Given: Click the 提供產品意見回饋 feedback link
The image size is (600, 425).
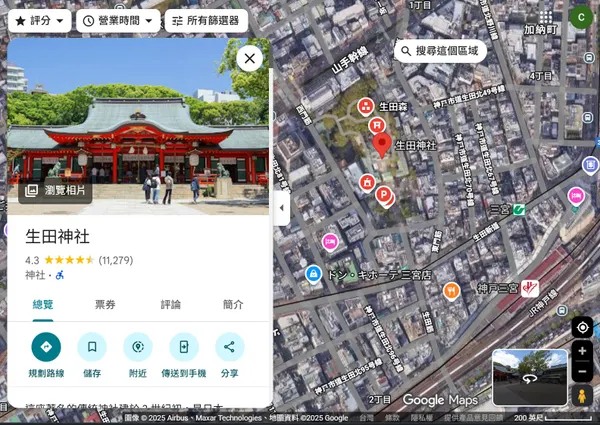Looking at the screenshot, I should coord(473,418).
